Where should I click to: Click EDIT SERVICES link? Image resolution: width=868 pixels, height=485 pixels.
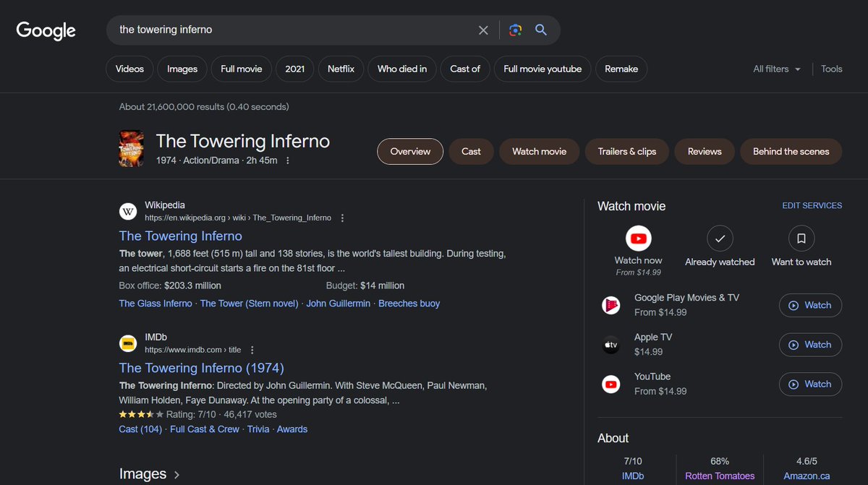point(812,206)
